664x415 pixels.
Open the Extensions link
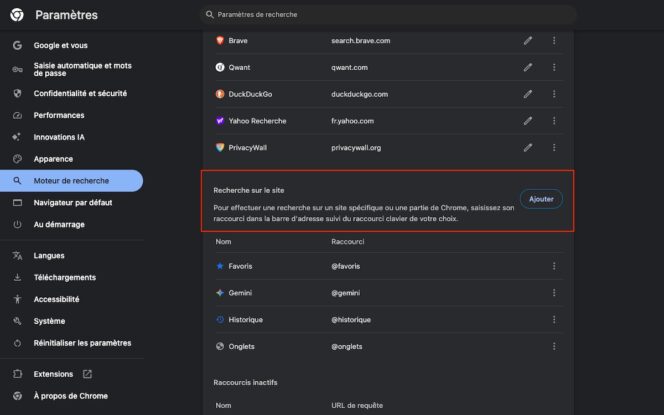click(53, 374)
